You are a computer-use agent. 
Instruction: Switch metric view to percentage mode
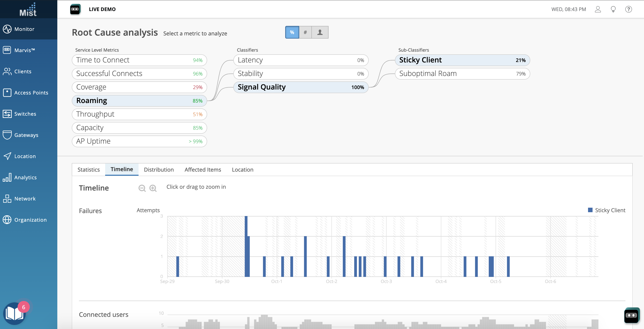[x=292, y=32]
